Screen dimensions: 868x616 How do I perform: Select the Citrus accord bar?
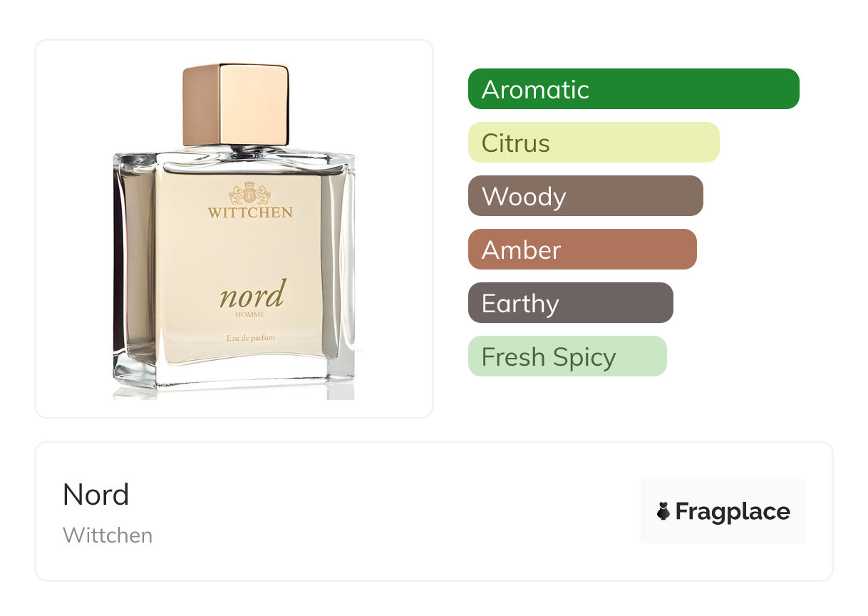(x=594, y=143)
